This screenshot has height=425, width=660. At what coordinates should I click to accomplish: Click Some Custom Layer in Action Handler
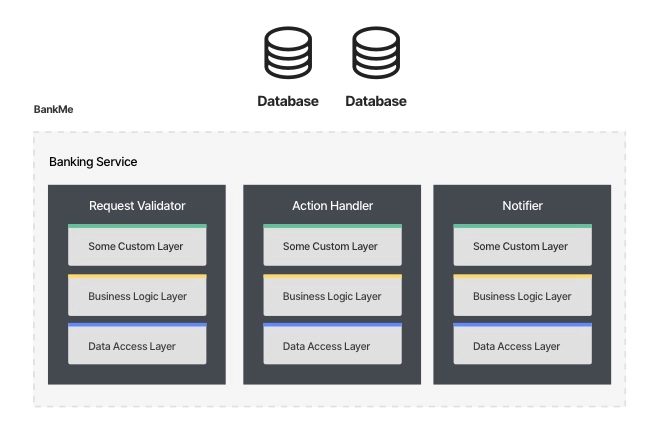(333, 245)
